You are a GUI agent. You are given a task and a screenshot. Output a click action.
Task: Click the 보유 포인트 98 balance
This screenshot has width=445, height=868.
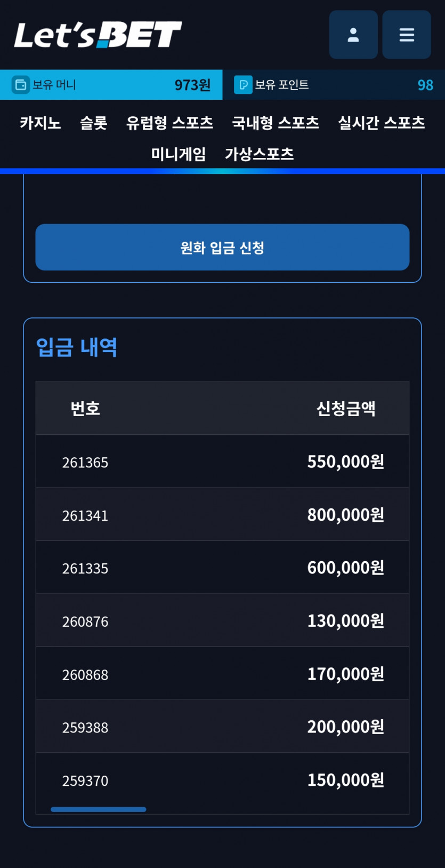coord(334,85)
